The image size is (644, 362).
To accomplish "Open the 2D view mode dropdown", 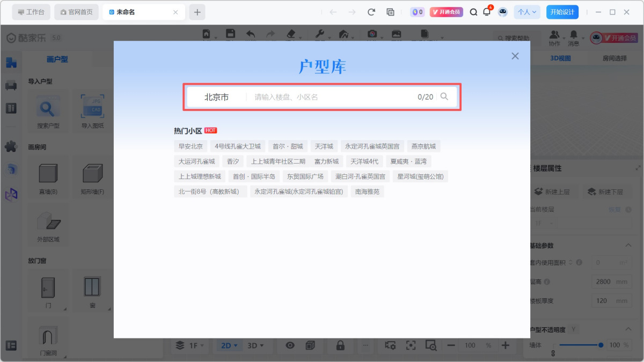I will tap(229, 345).
